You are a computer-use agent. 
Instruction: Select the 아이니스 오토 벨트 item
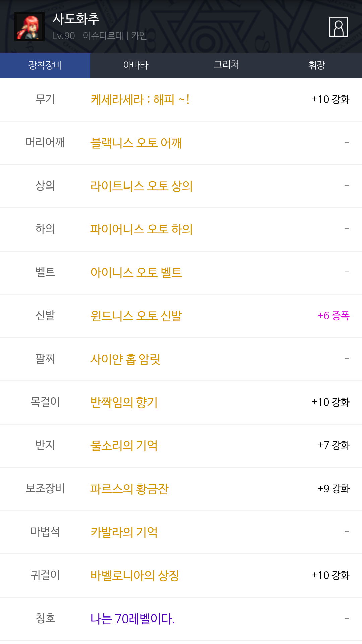[136, 273]
